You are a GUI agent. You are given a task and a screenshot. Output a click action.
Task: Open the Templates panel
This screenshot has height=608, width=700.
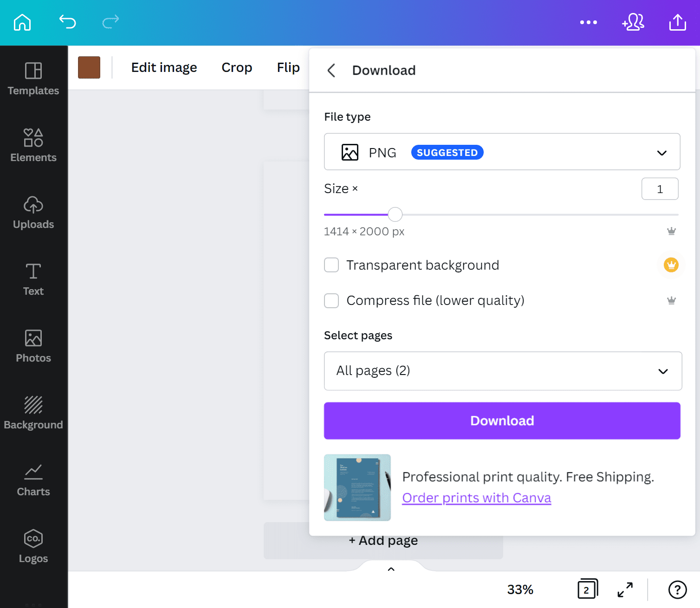pos(33,79)
